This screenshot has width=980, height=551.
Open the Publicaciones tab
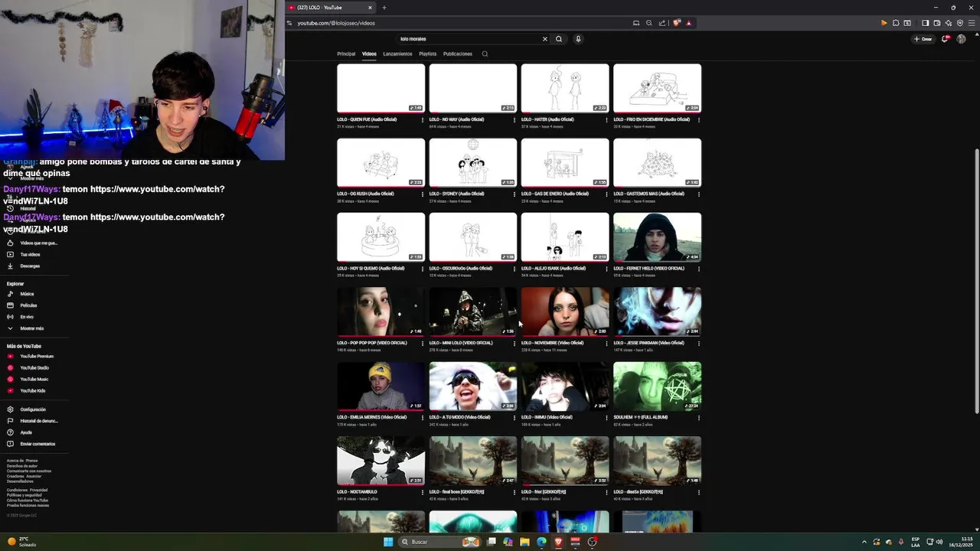458,54
